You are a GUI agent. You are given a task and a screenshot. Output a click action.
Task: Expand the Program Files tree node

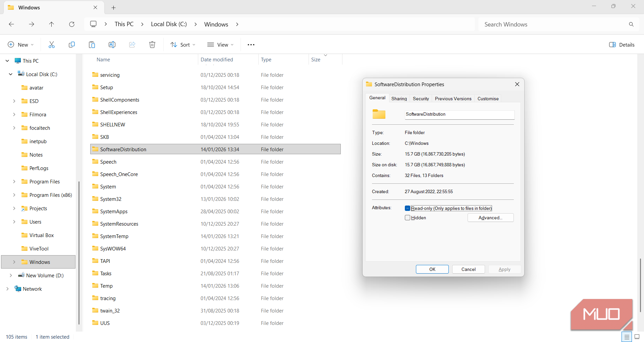coord(14,181)
